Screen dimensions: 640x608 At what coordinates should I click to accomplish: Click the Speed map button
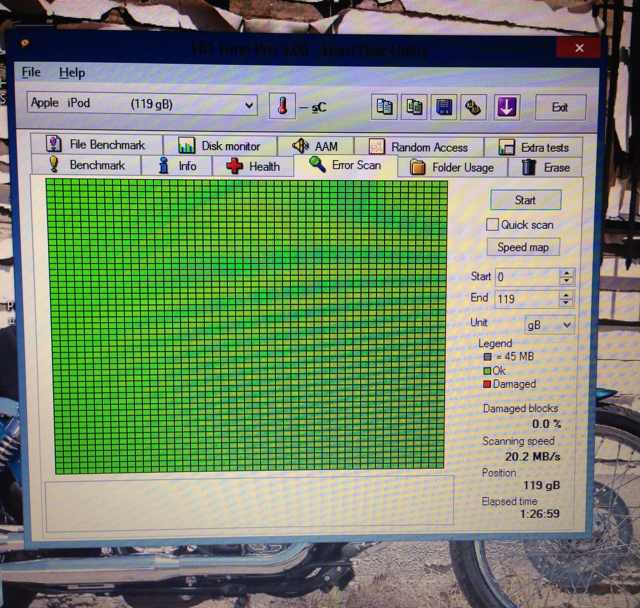[524, 247]
